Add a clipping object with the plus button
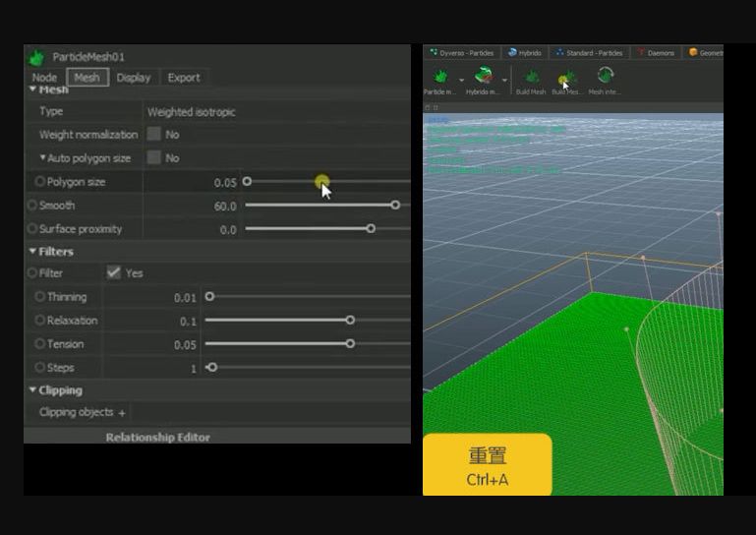This screenshot has width=756, height=535. coord(122,413)
